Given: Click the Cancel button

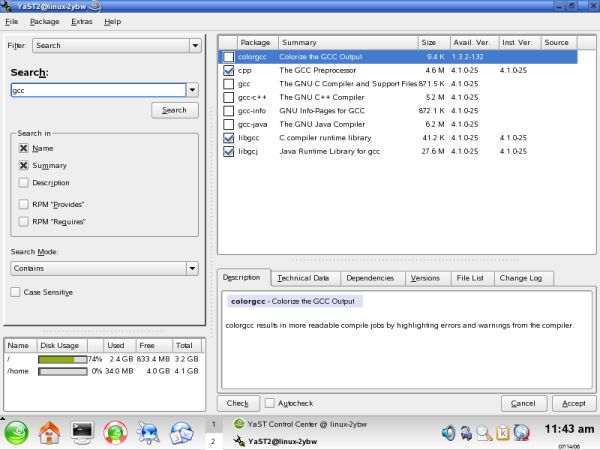Looking at the screenshot, I should (523, 403).
